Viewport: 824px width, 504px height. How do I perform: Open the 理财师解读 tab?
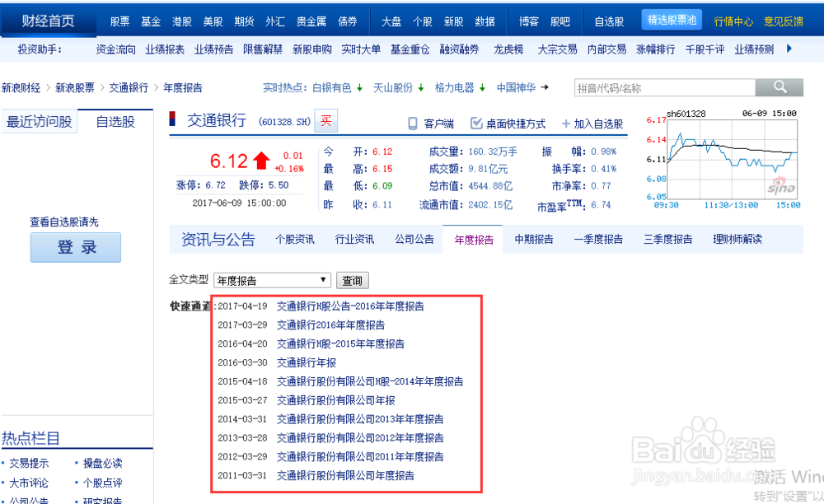737,240
